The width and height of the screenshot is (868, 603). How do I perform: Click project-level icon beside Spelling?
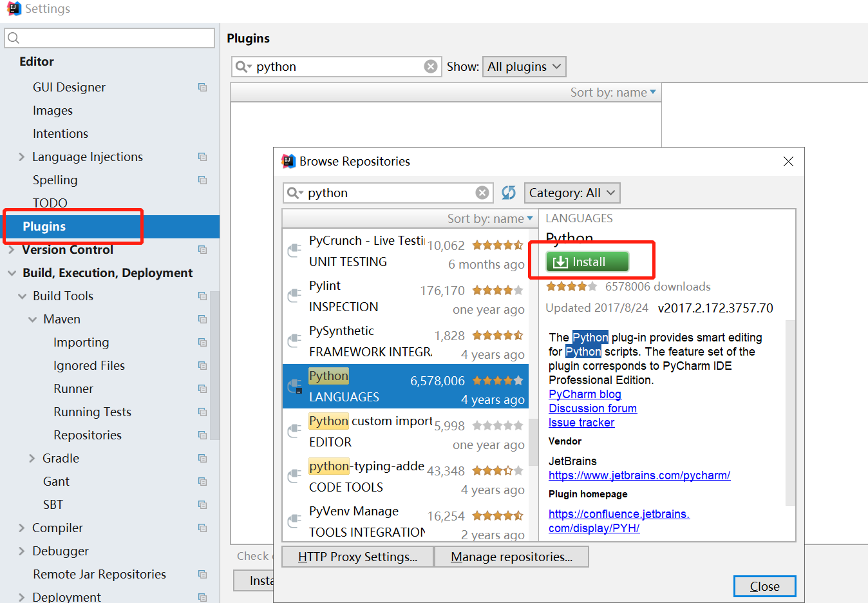(x=203, y=180)
